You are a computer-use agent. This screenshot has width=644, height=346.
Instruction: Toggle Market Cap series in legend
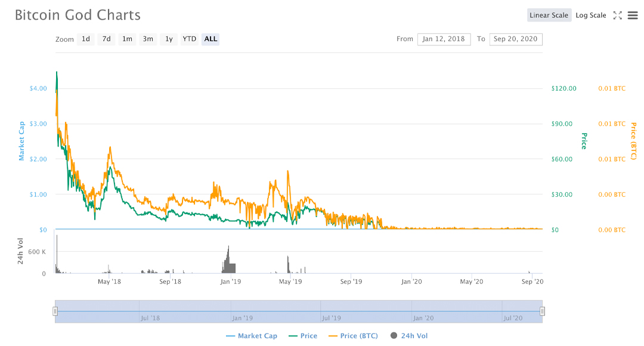point(252,336)
